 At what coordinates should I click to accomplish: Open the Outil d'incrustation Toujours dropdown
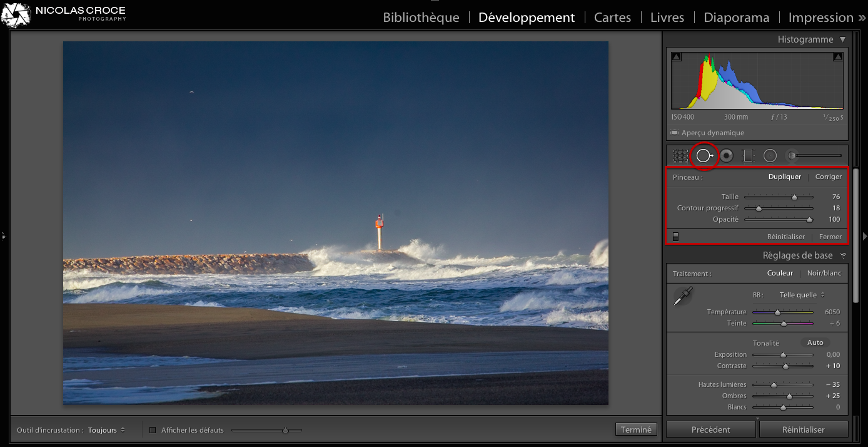pyautogui.click(x=108, y=429)
